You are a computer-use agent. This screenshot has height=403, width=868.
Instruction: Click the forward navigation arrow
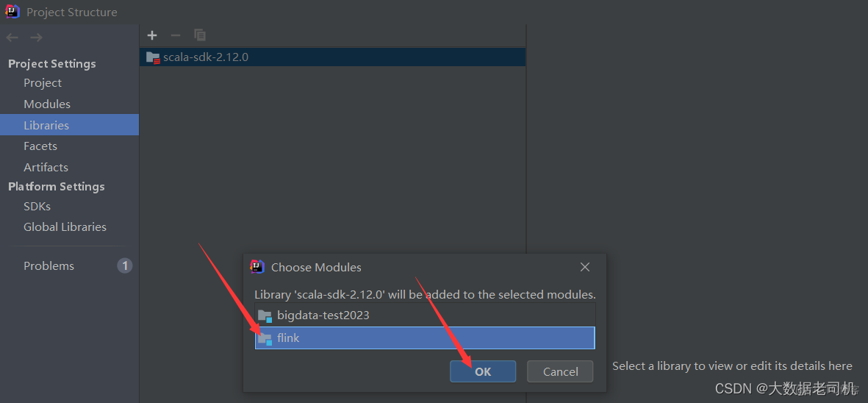36,38
